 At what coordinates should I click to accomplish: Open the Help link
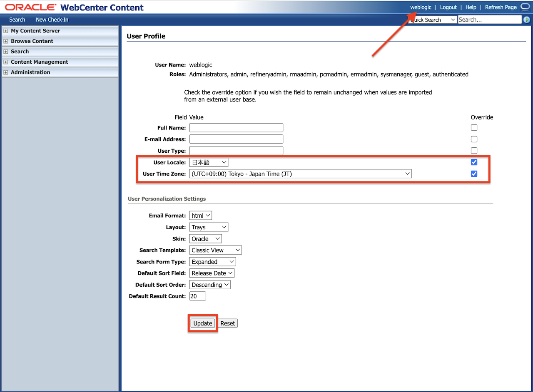pyautogui.click(x=471, y=7)
